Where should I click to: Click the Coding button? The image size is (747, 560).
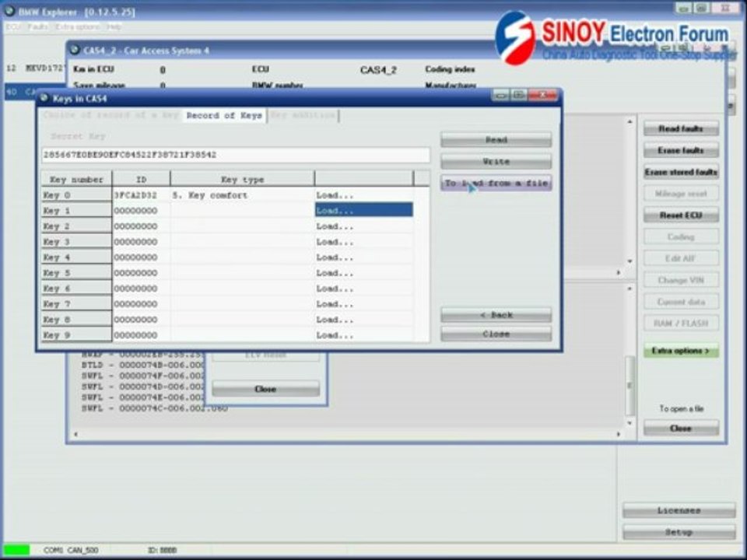click(x=681, y=236)
